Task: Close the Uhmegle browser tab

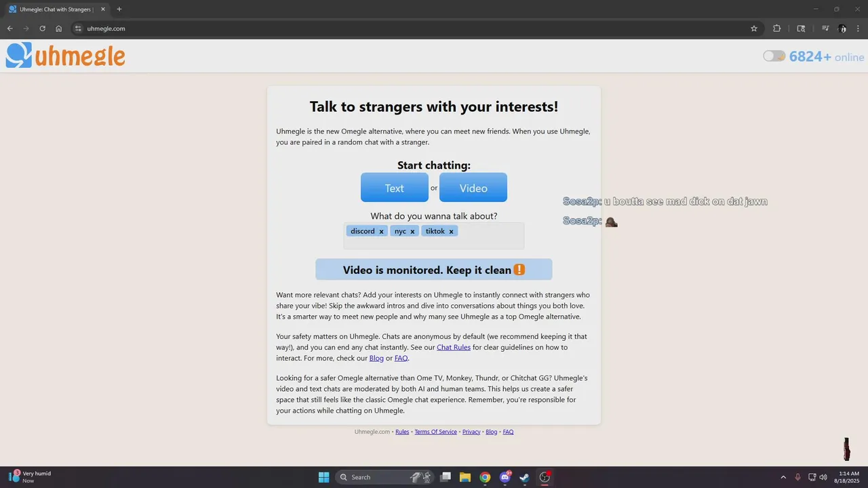Action: (102, 9)
